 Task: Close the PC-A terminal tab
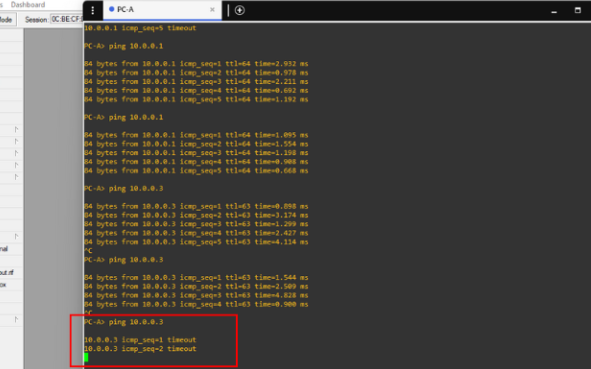(212, 10)
